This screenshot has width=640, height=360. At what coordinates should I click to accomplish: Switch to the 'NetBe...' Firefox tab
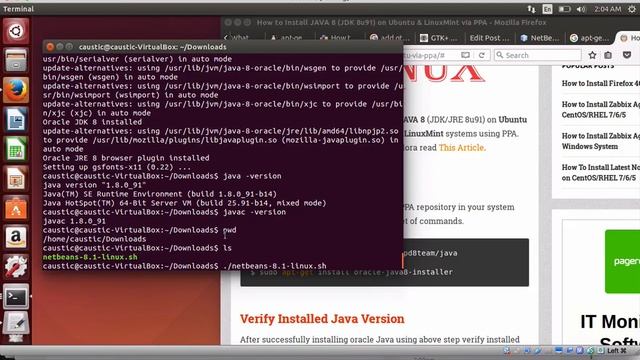(540, 38)
